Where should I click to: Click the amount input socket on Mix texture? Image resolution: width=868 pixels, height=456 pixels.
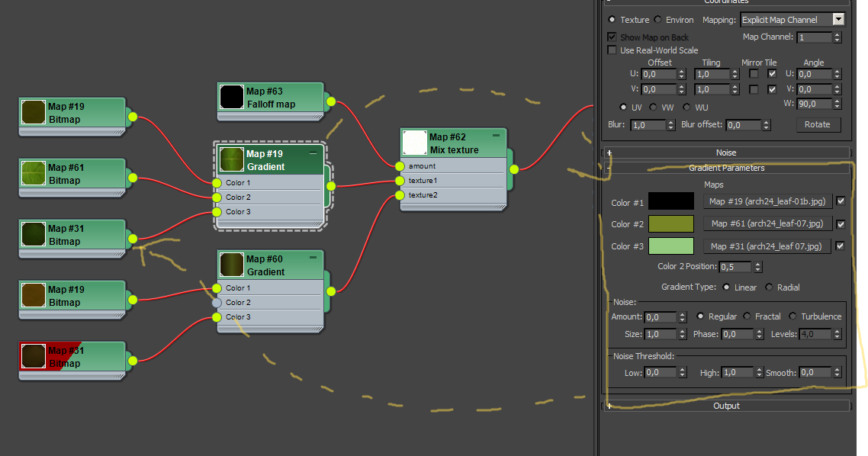point(400,166)
